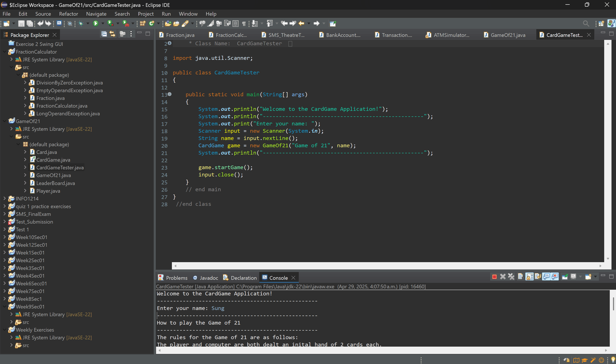Toggle Show Console on Standard Out Change
The width and height of the screenshot is (616, 364).
pyautogui.click(x=547, y=277)
